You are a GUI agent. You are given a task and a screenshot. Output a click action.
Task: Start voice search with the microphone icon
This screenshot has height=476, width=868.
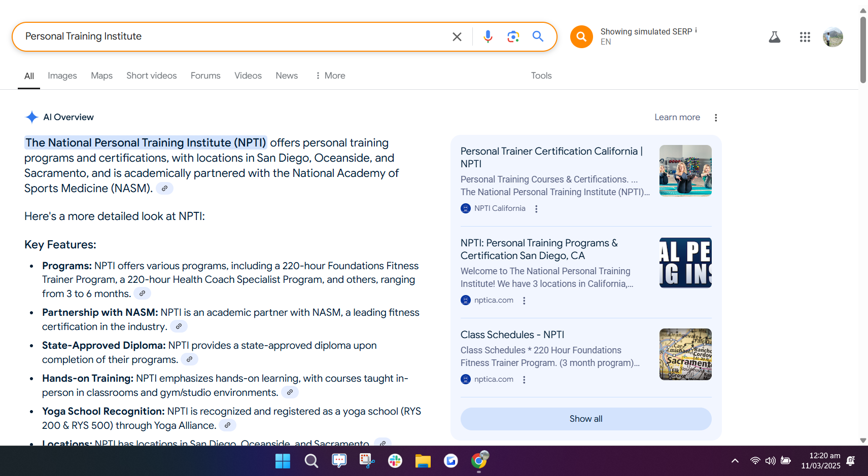pyautogui.click(x=488, y=36)
